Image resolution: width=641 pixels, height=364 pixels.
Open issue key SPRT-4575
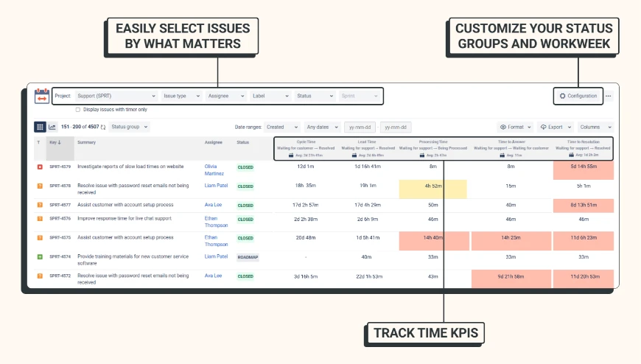click(x=60, y=237)
